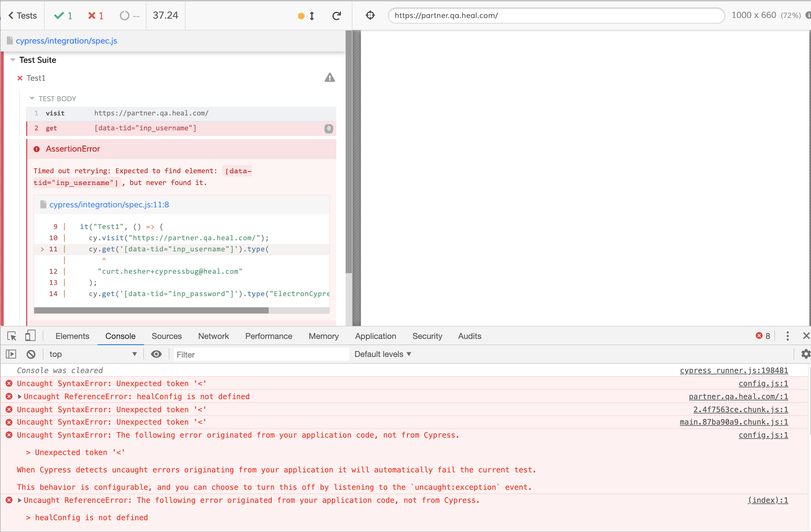Open the Default levels dropdown

pos(382,354)
